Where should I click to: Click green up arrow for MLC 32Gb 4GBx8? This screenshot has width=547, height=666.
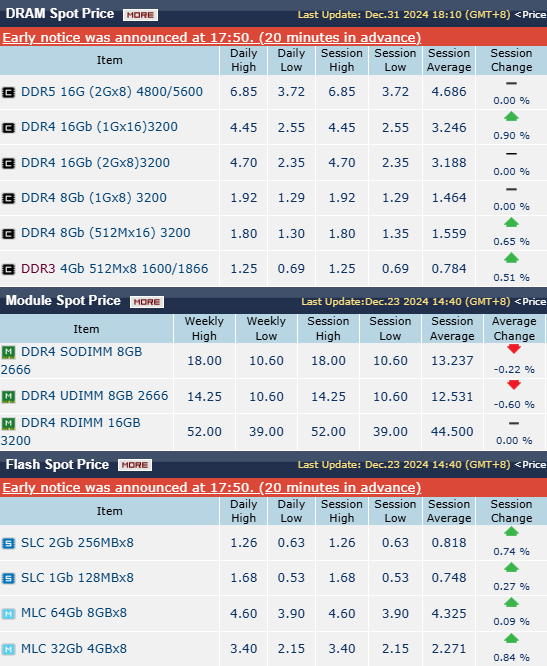511,638
